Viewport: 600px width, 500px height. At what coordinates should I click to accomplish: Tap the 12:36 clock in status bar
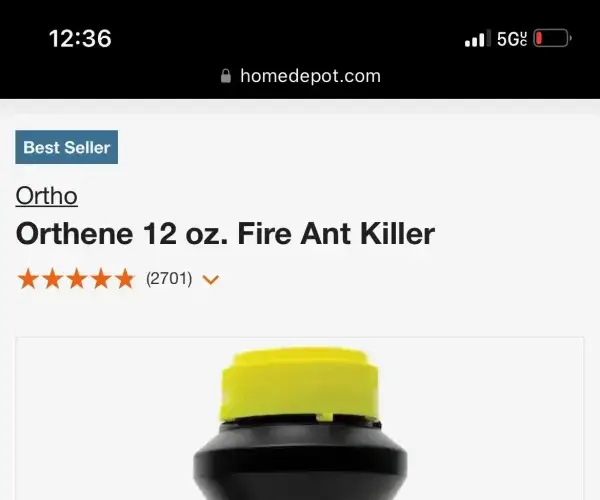pos(80,39)
